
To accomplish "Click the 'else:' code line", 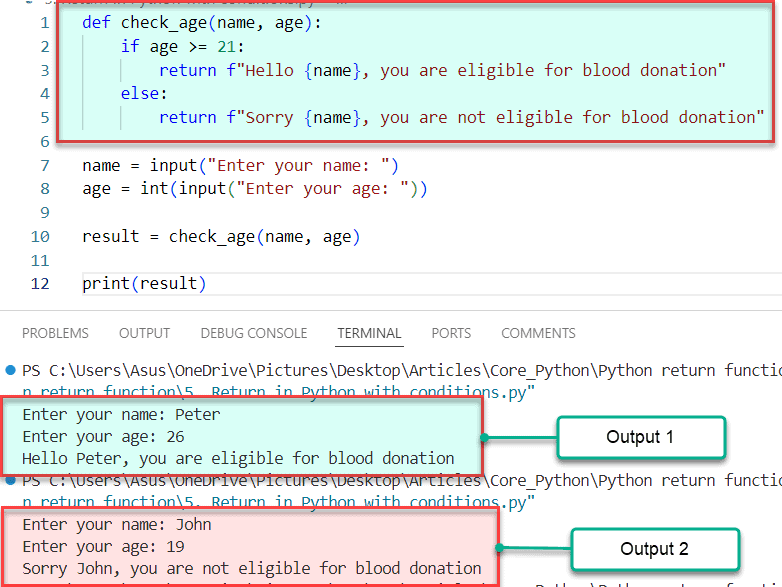I will 144,94.
